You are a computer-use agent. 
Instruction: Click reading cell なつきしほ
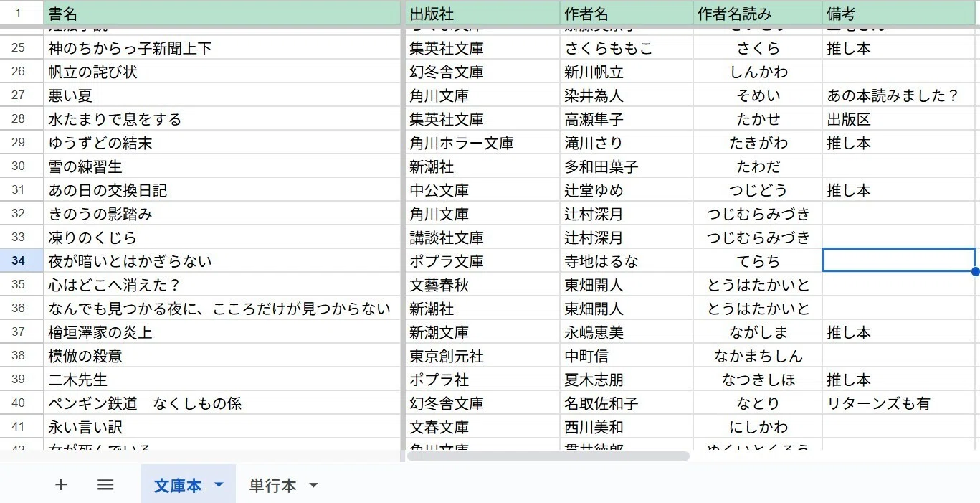758,380
